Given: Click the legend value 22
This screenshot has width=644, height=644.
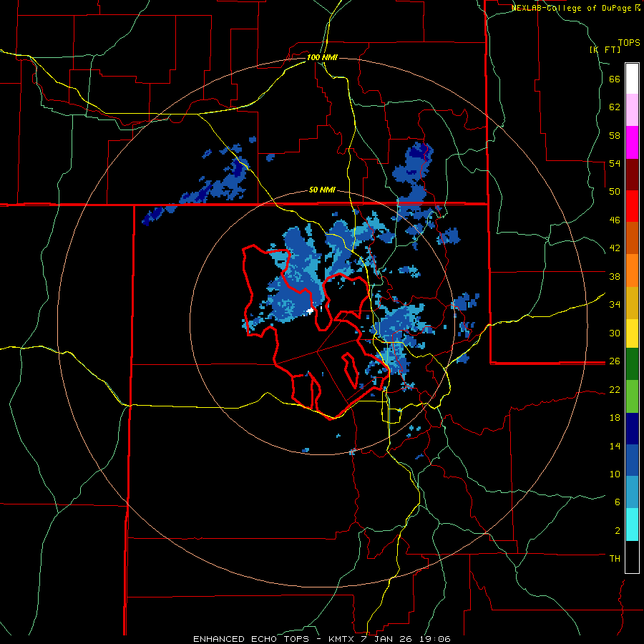Looking at the screenshot, I should pos(615,389).
